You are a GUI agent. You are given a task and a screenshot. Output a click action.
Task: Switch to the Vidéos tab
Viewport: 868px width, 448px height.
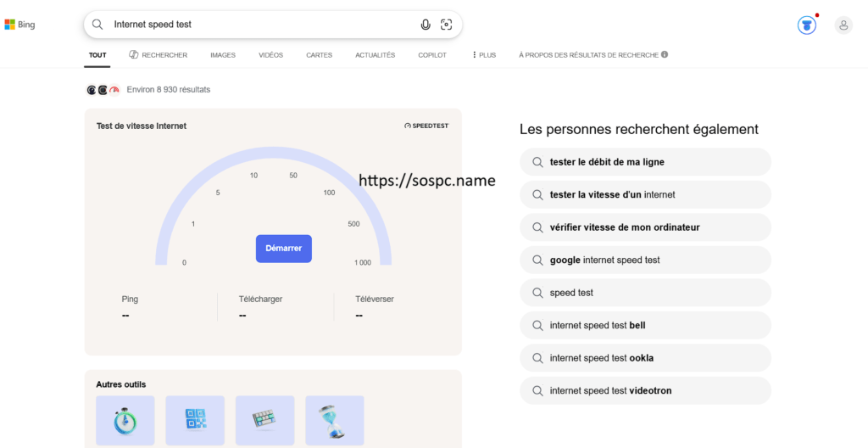270,55
